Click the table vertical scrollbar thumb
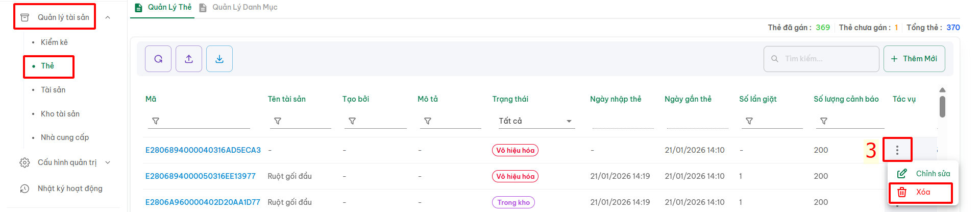 (942, 106)
